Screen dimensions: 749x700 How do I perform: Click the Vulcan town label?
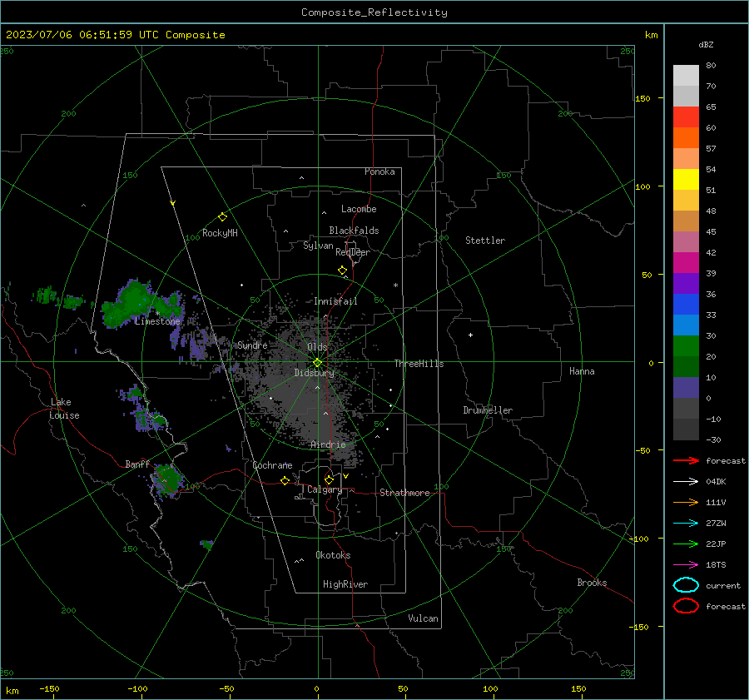click(423, 618)
